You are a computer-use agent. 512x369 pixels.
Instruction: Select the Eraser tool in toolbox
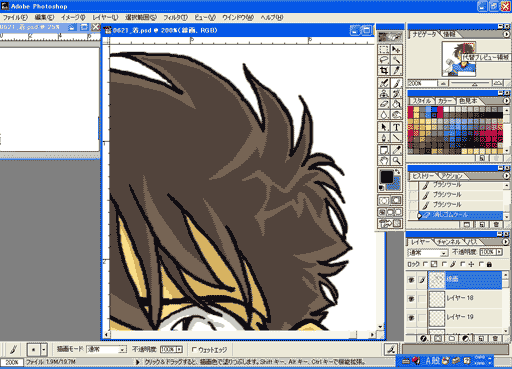(x=384, y=104)
